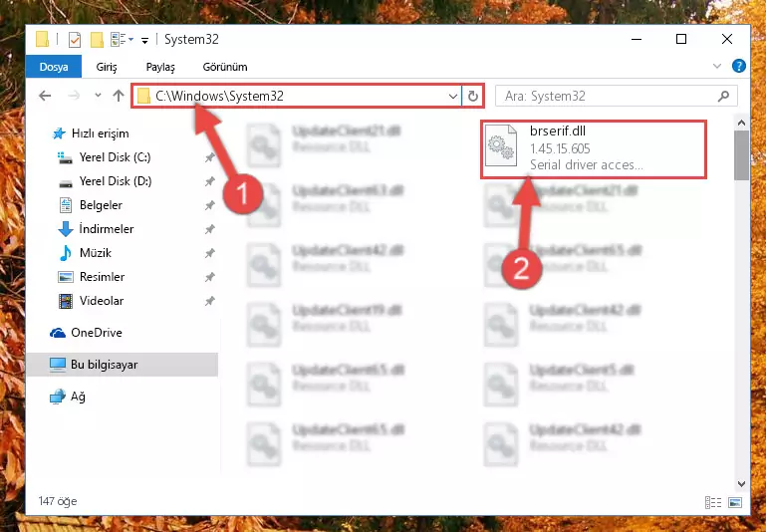Refresh the System32 folder view
This screenshot has width=766, height=532.
click(x=473, y=97)
